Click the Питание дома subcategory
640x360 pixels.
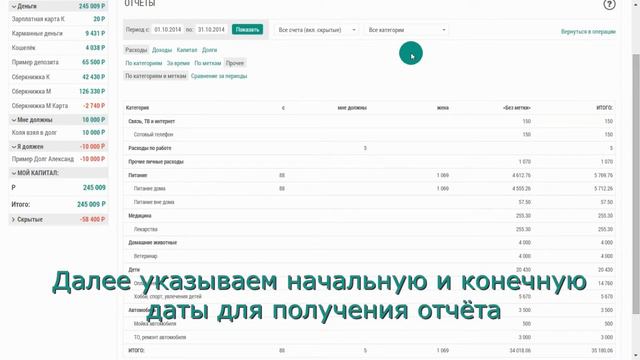point(149,189)
